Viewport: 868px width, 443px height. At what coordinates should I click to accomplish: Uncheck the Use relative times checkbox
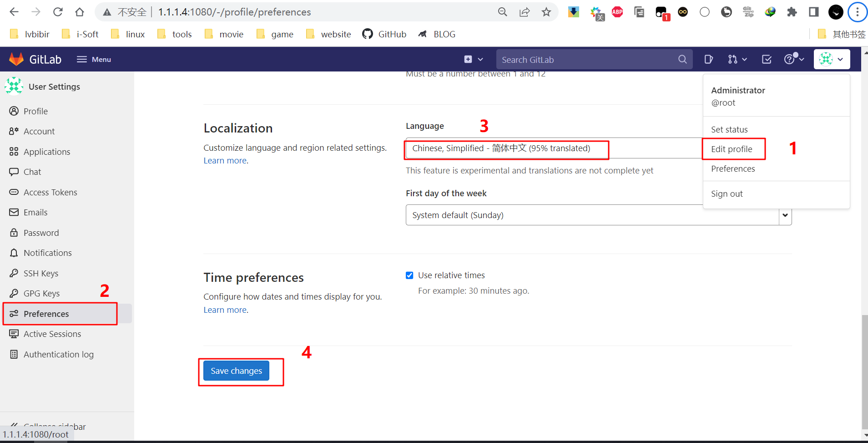pos(409,275)
